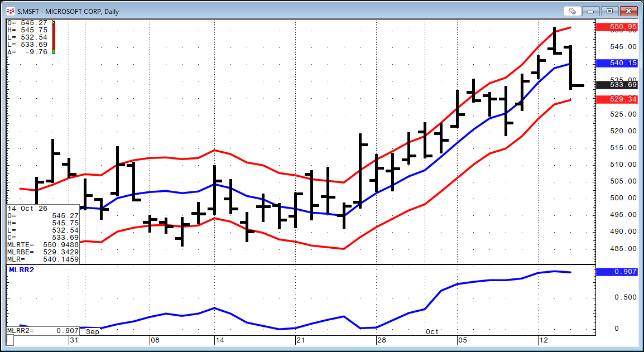
Task: Click the 28 date marker on time axis
Action: 381,340
